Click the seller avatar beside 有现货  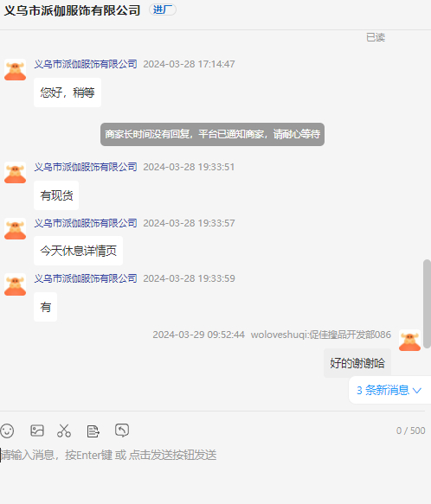tap(15, 173)
